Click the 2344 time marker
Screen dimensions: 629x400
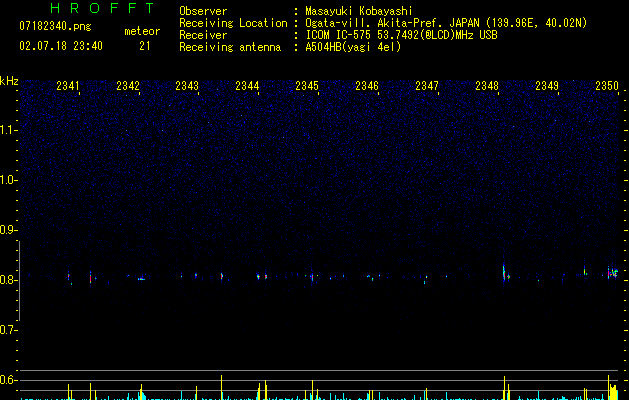tap(247, 86)
